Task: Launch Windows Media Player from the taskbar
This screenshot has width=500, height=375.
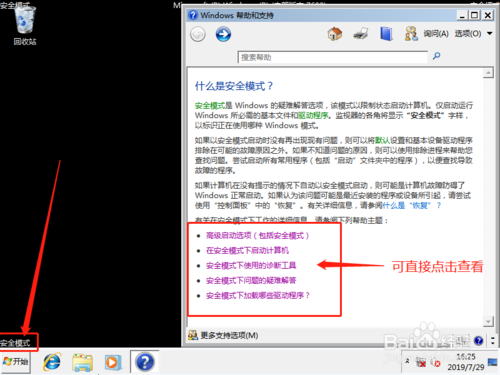Action: [x=112, y=362]
